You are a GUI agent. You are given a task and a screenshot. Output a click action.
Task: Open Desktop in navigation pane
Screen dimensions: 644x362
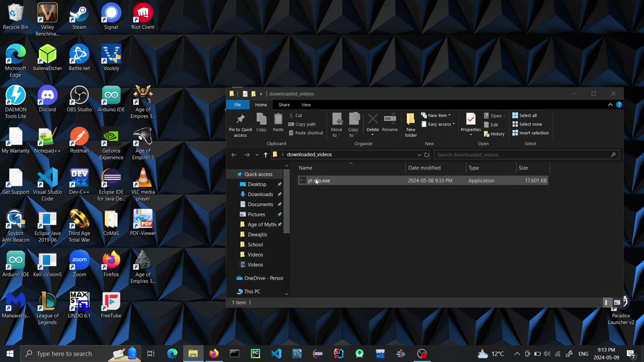[x=257, y=184]
